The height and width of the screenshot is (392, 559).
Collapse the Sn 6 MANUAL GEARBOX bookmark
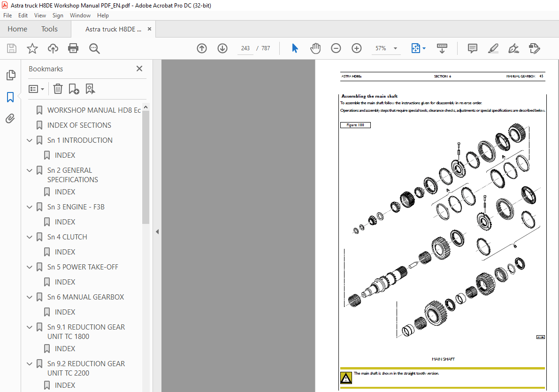[x=30, y=297]
